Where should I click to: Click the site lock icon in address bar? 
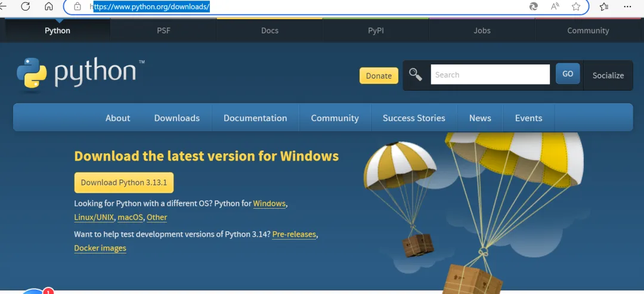[77, 7]
